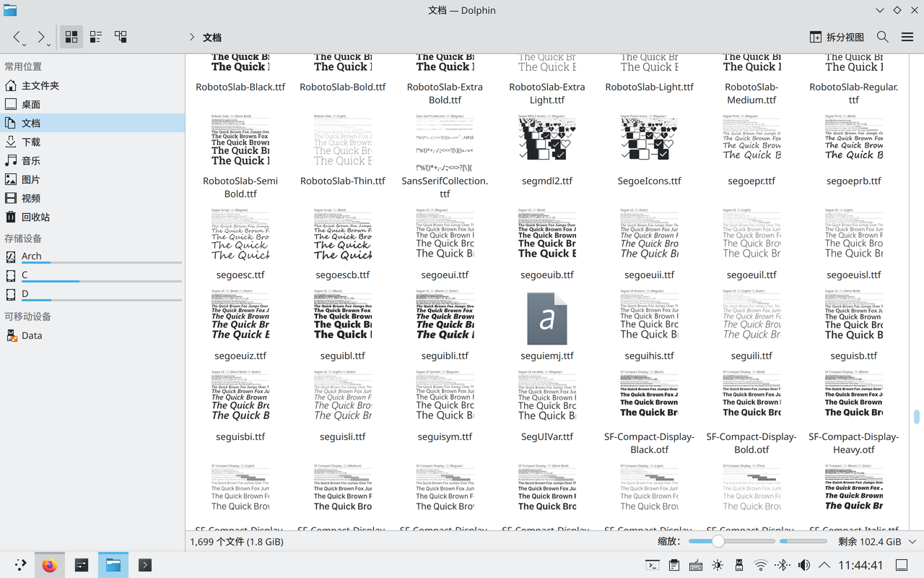Select the file named segoeuiz.ttf
This screenshot has width=924, height=578.
[x=240, y=355]
